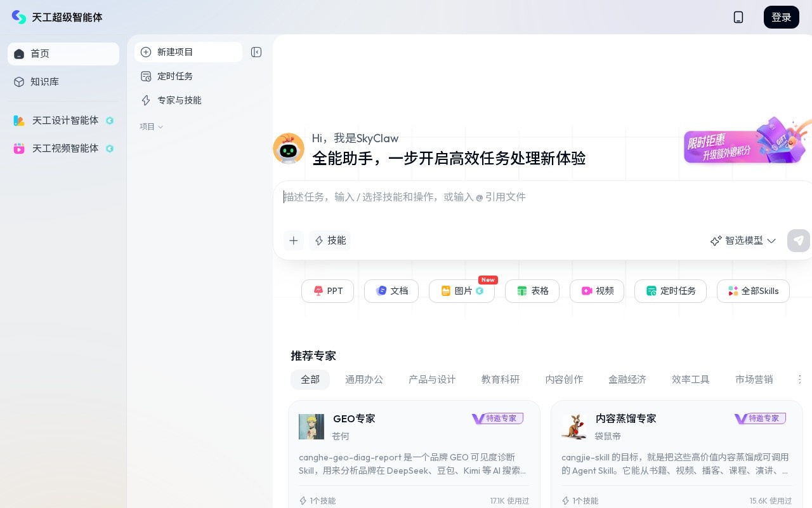Viewport: 812px width, 508px height.
Task: Open the 限时钜惠 promotional banner
Action: (x=747, y=141)
